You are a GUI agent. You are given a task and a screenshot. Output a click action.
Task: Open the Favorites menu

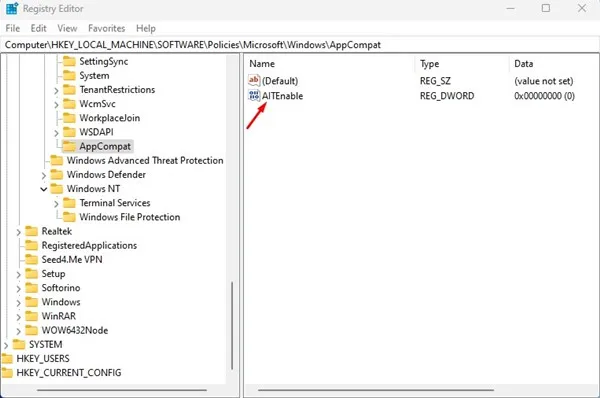[x=106, y=28]
